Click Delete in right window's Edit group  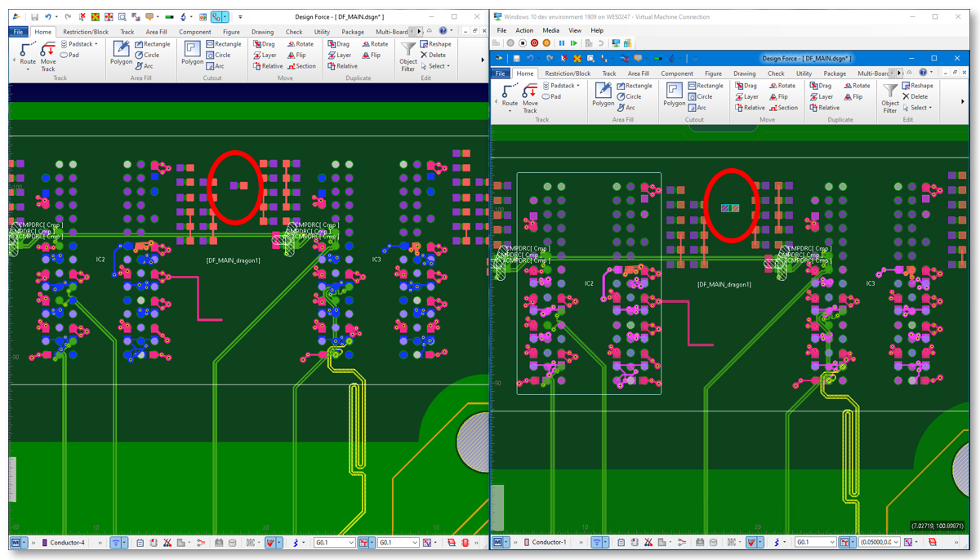click(915, 96)
